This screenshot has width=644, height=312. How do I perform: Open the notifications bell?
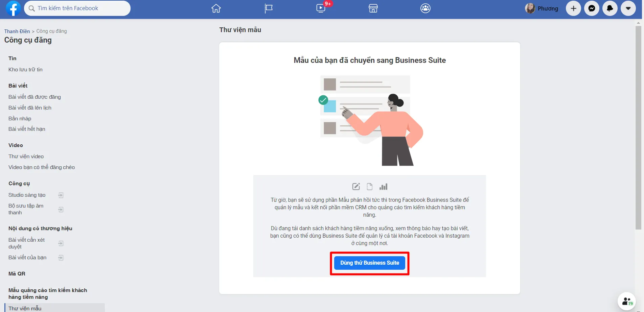pyautogui.click(x=610, y=8)
